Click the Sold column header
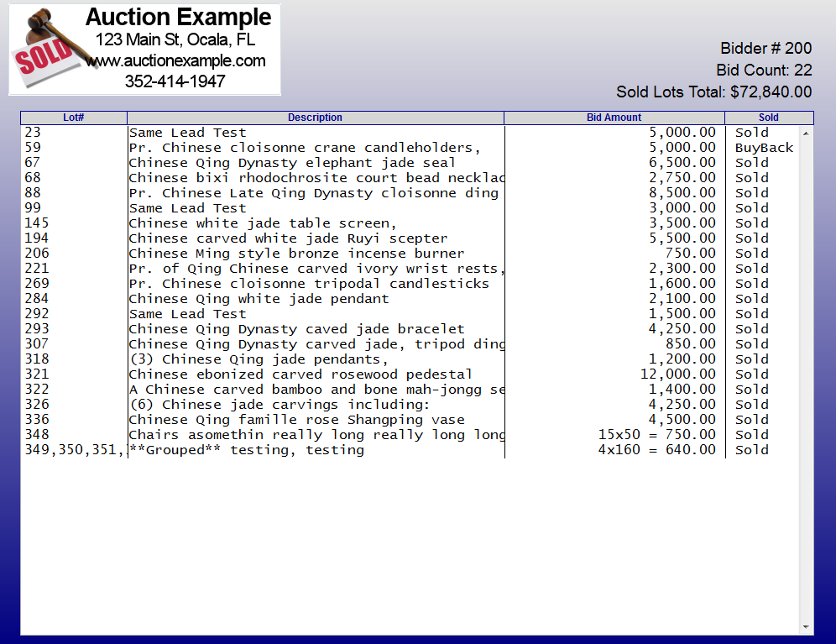Screen dimensions: 836x644 768,118
